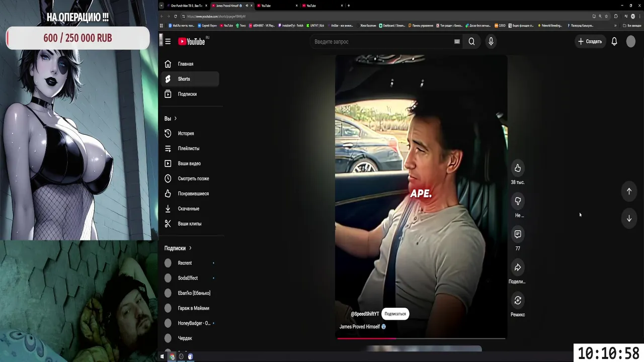Open Ваши клипы in the sidebar

[190, 224]
